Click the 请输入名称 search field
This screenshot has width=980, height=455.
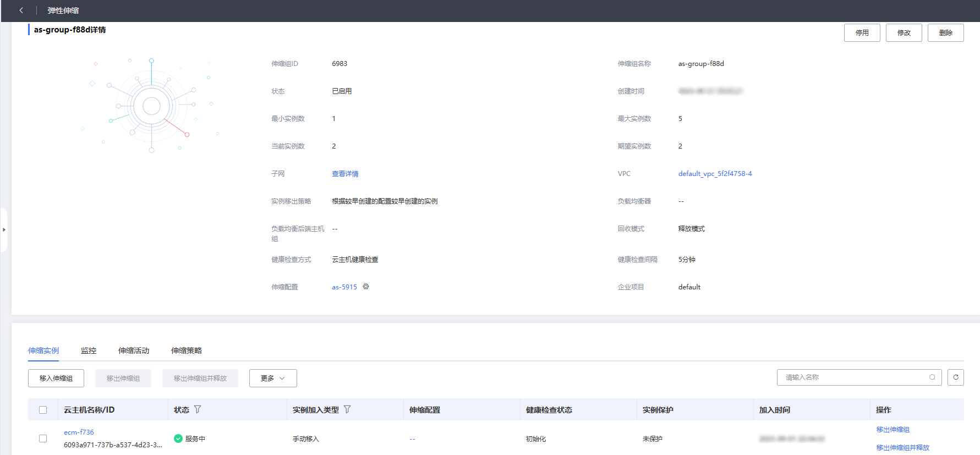pos(853,377)
